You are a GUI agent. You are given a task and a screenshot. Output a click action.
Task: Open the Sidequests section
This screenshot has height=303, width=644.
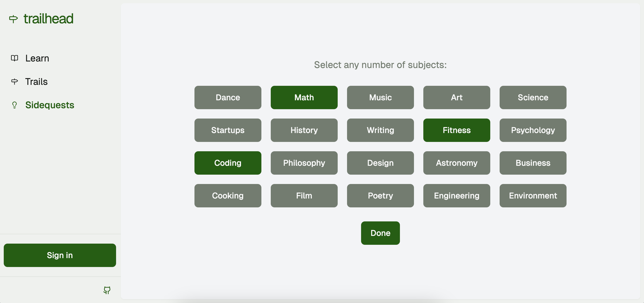pyautogui.click(x=50, y=105)
